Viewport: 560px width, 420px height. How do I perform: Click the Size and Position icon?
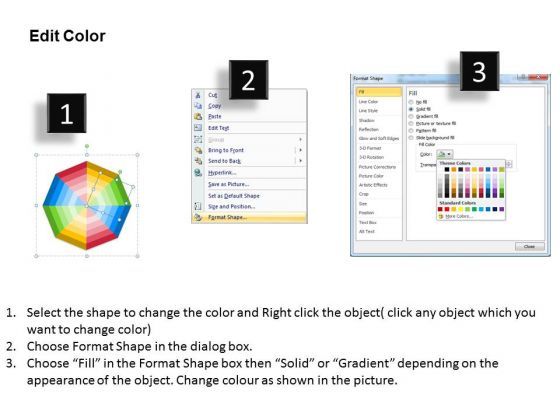tap(198, 206)
